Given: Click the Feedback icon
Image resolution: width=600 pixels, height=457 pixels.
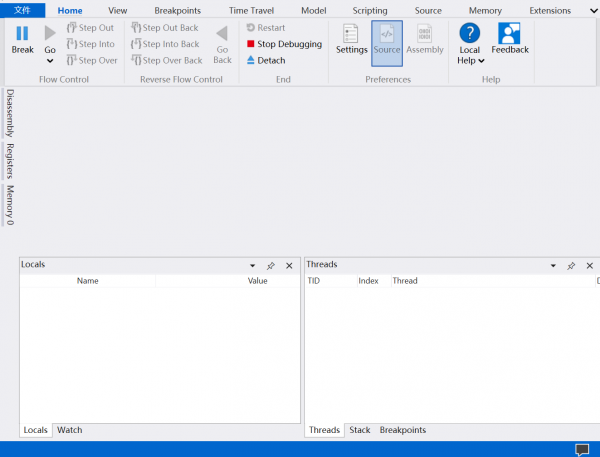Looking at the screenshot, I should point(510,34).
